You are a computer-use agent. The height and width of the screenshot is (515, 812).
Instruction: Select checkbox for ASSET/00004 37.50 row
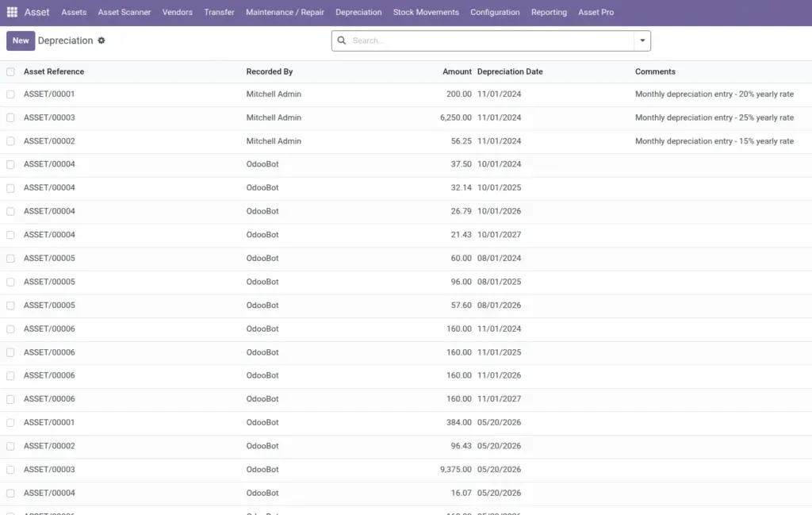pyautogui.click(x=10, y=164)
